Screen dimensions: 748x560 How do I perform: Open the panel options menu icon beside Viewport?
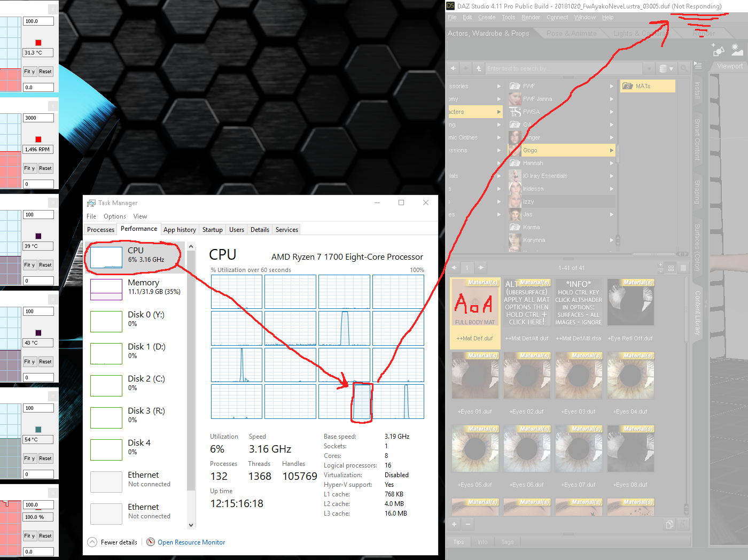point(698,65)
